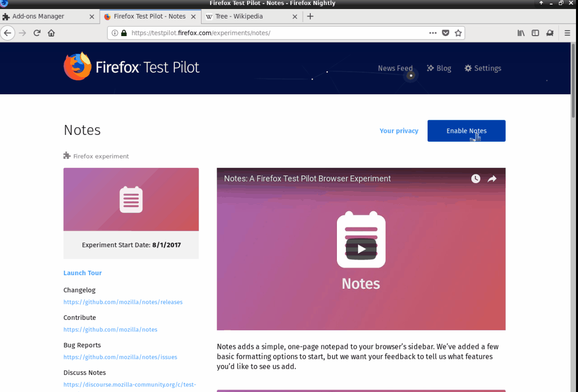Screen dimensions: 578x392
Task: Toggle the sidebar view icon
Action: (x=535, y=33)
